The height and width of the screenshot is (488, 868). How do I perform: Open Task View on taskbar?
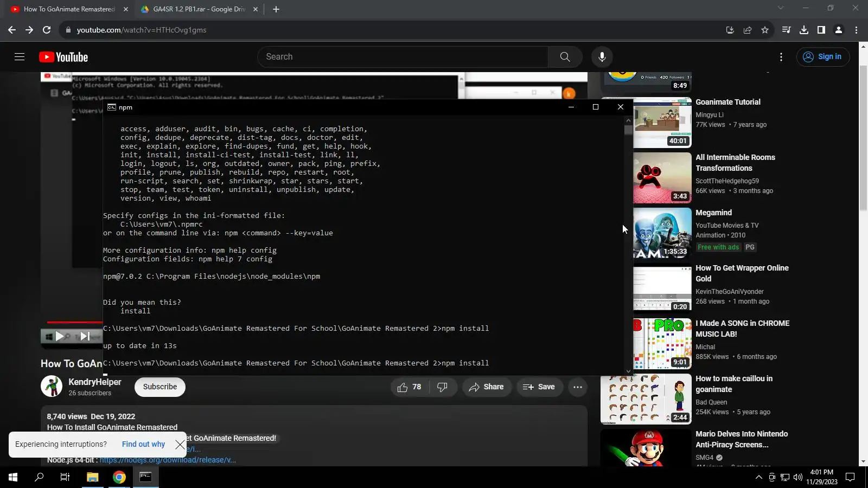coord(65,477)
